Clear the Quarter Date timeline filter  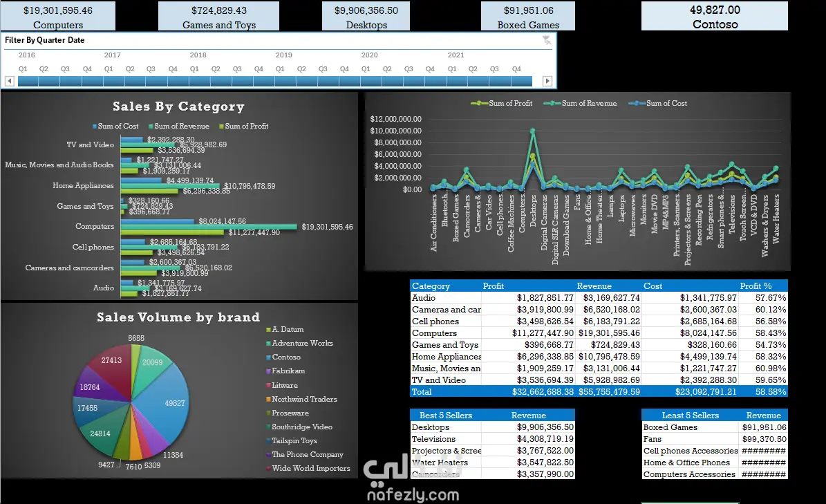coord(546,41)
